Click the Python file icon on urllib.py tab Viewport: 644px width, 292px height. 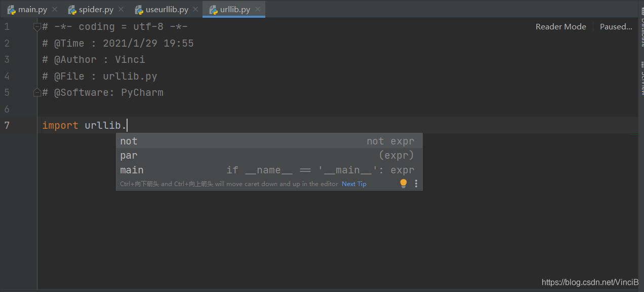[213, 10]
